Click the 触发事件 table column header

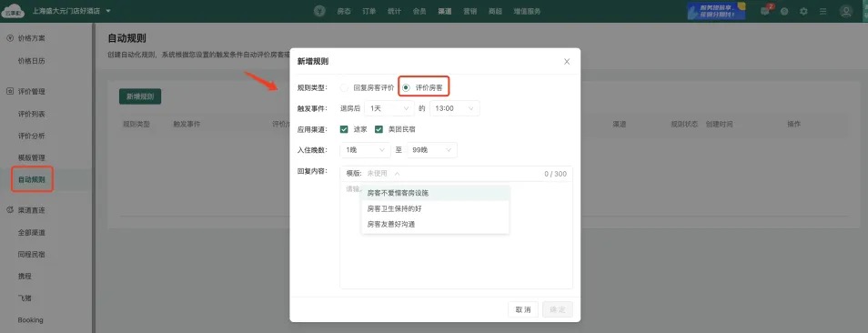pos(187,125)
